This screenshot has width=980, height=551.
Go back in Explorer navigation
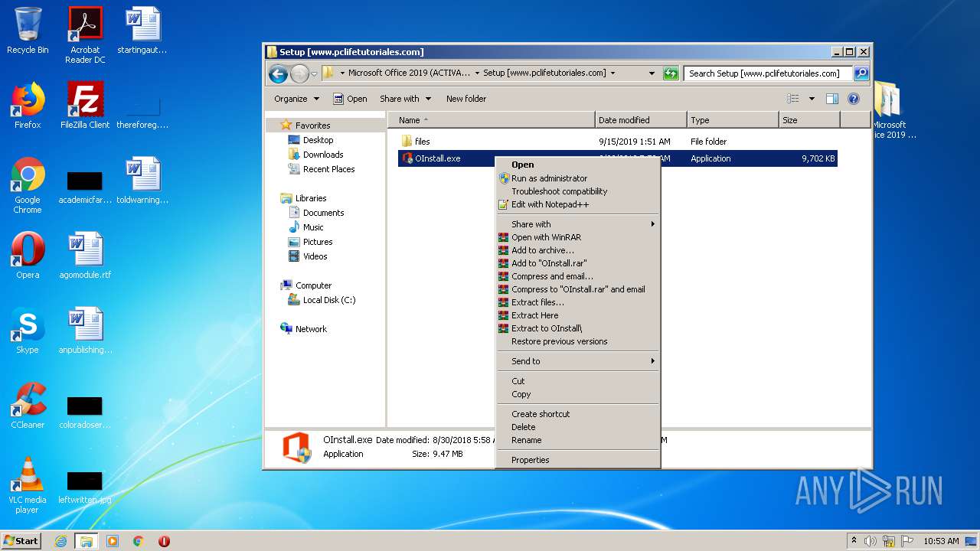coord(278,73)
